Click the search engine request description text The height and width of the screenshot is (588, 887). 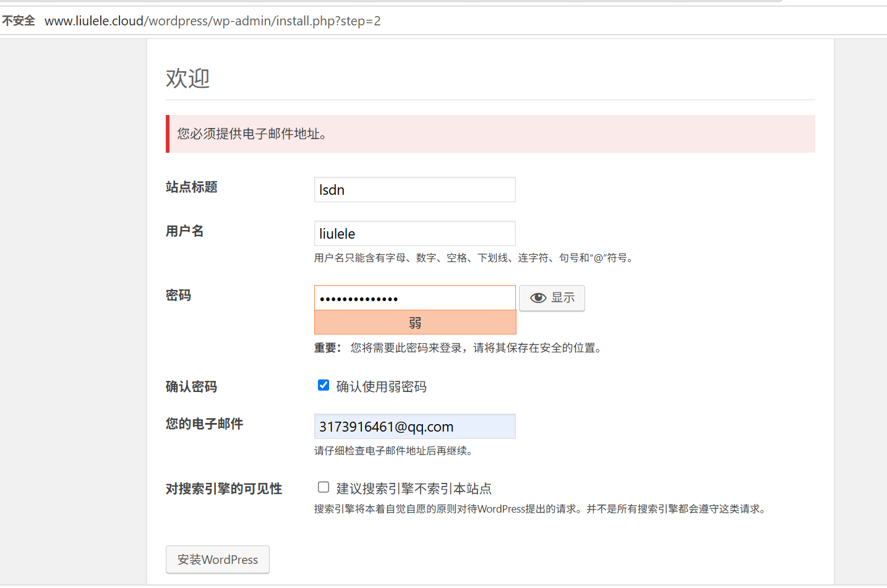point(542,509)
